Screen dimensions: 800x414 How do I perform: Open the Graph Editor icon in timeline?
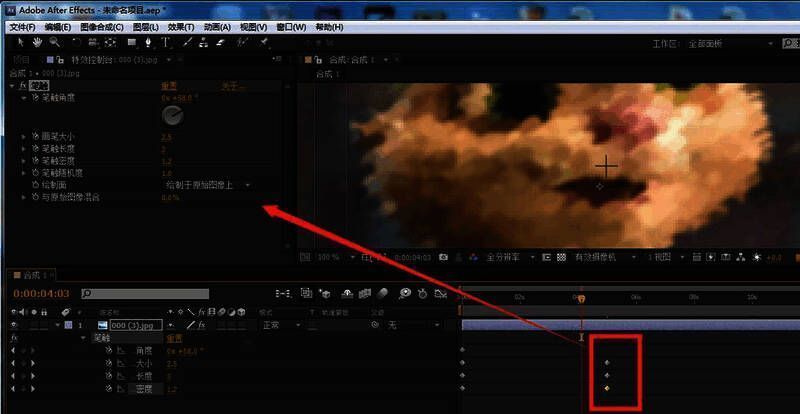click(440, 294)
